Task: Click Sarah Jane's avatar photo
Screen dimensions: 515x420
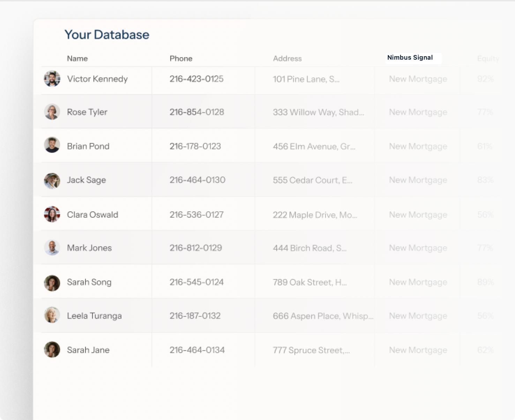Action: pos(52,350)
